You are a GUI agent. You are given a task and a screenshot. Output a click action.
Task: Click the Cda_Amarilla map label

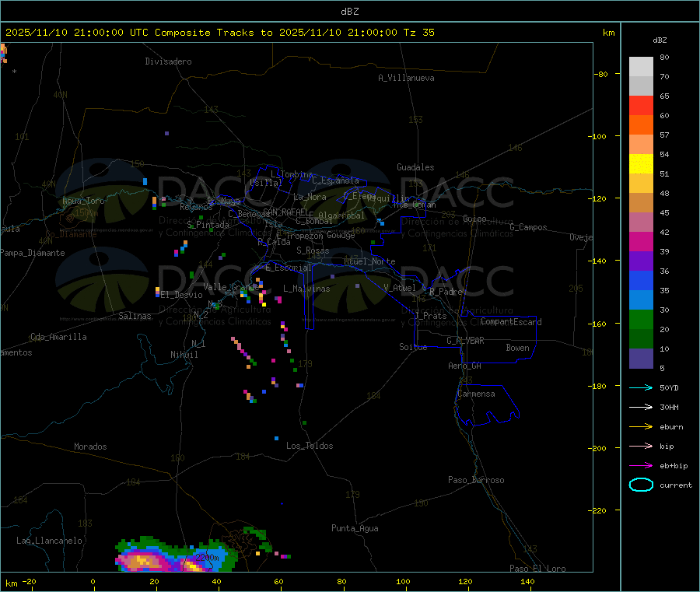click(58, 337)
